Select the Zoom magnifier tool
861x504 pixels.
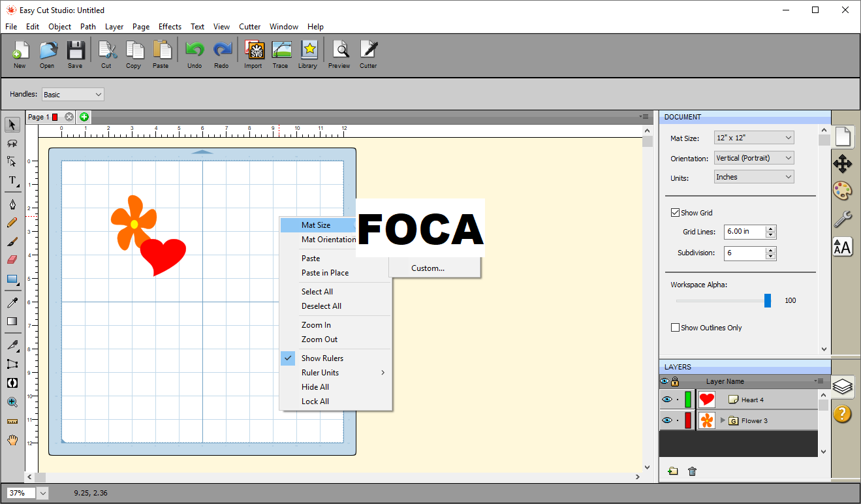point(12,402)
